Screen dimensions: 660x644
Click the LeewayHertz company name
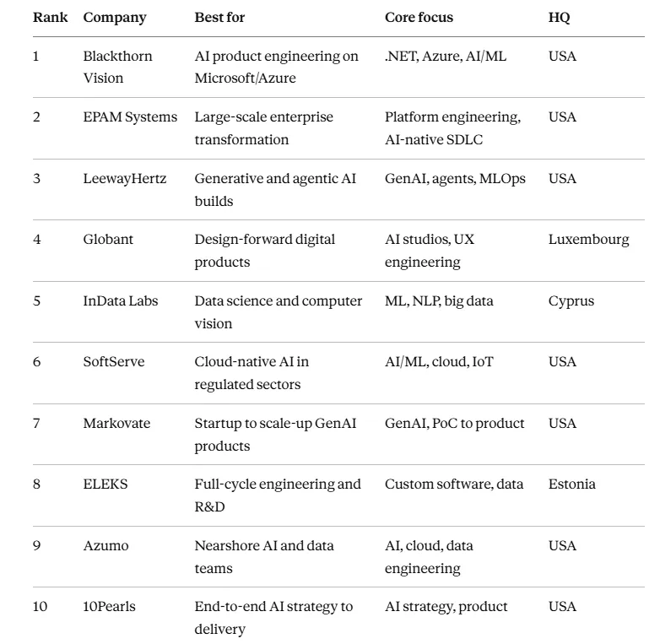pyautogui.click(x=125, y=178)
